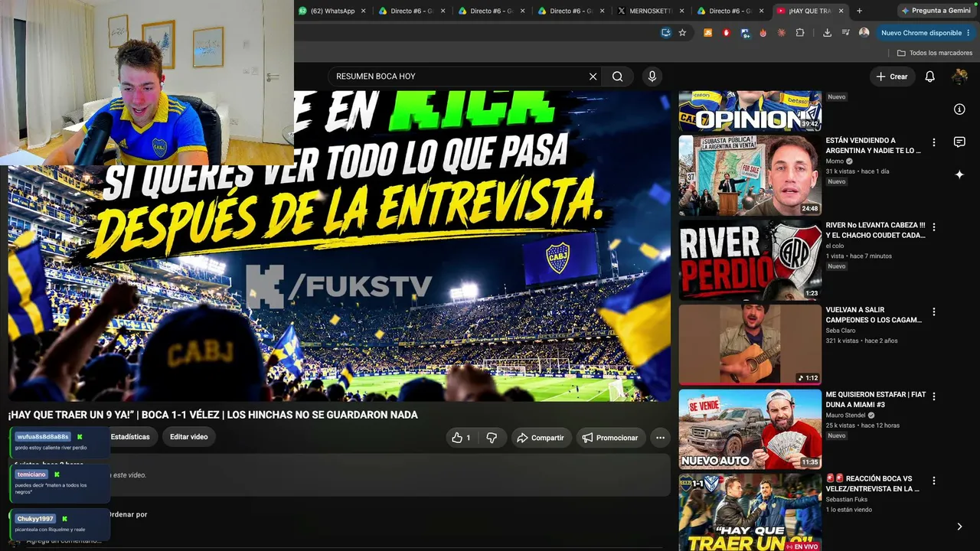Close the ¡HAY QUE TRA... YouTube tab
The height and width of the screenshot is (551, 980).
841,11
